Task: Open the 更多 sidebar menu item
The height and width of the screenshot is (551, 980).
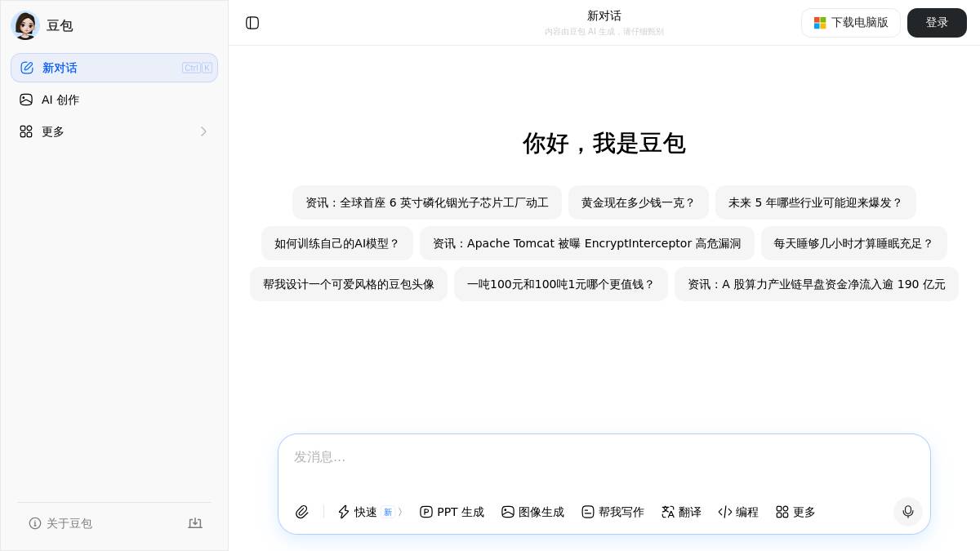Action: pyautogui.click(x=114, y=131)
